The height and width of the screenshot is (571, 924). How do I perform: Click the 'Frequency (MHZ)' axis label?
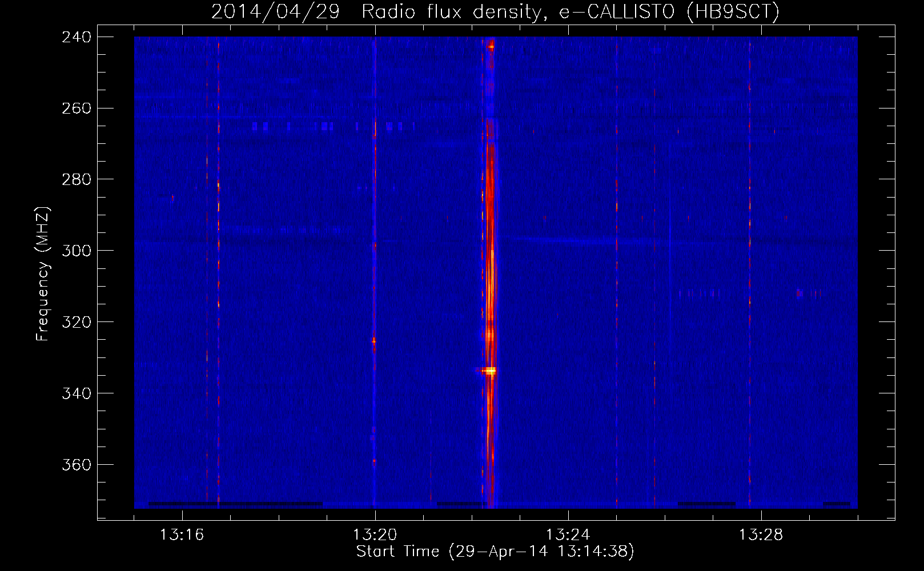click(43, 274)
